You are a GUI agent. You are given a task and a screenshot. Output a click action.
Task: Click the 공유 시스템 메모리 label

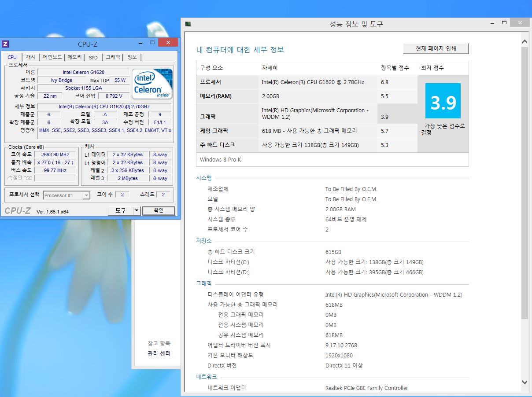click(241, 335)
